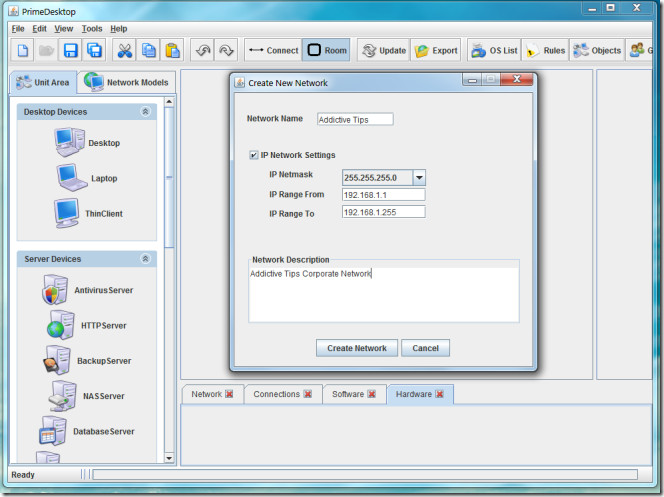Screen dimensions: 664x497
Task: Click the device list scrollbar thumb
Action: coord(169,177)
